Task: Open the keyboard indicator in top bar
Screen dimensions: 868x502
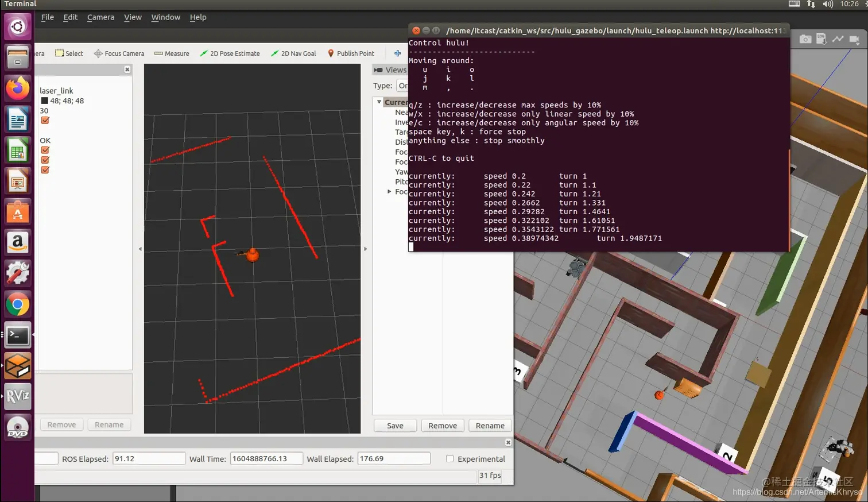Action: click(795, 4)
